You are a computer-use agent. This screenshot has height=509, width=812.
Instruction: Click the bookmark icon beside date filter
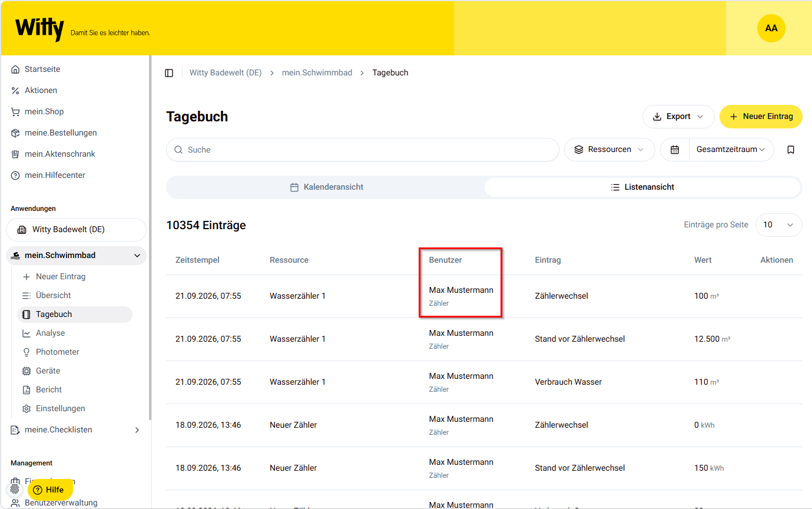(791, 150)
